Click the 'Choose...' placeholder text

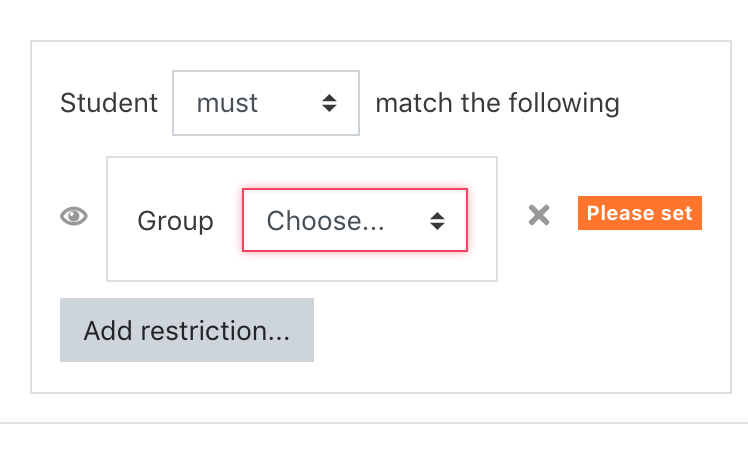(325, 221)
